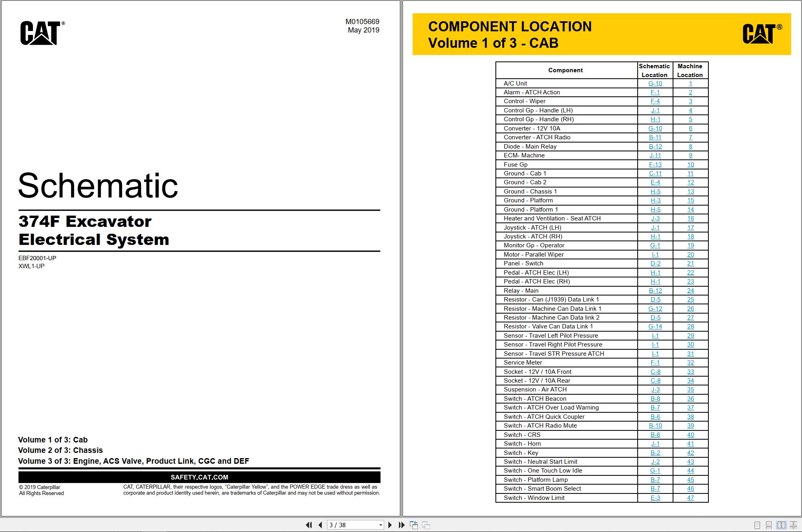Click J-11 link for ECM- Machine
The height and width of the screenshot is (532, 802).
(x=655, y=155)
